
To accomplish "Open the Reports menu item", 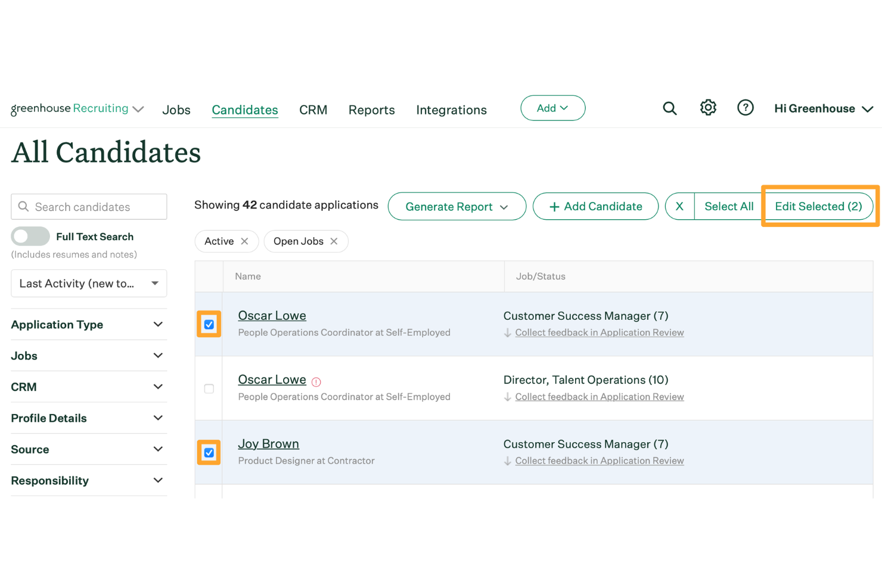I will 371,110.
